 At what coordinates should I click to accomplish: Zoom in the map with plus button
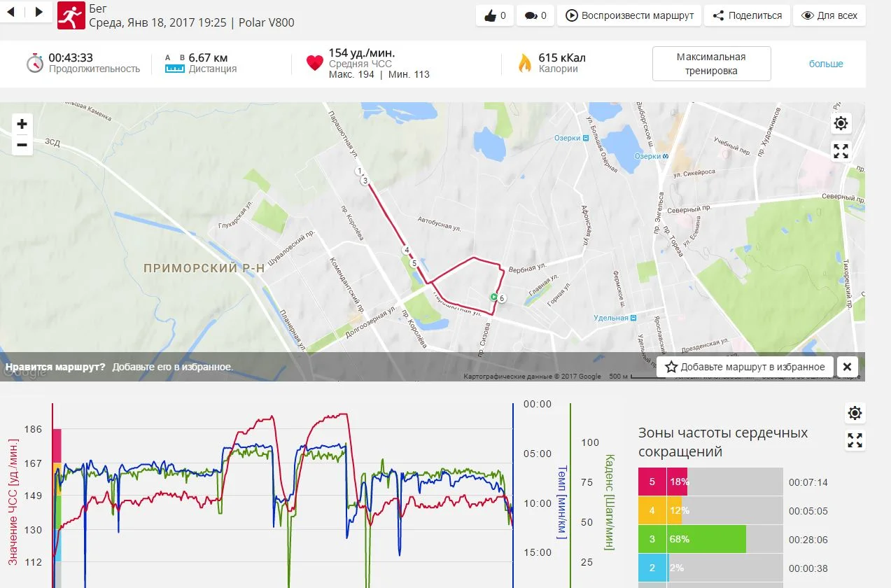pyautogui.click(x=22, y=125)
